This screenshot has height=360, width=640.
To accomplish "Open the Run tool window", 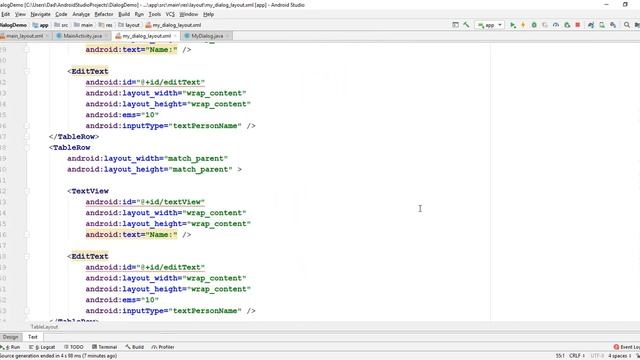I will tap(11, 347).
